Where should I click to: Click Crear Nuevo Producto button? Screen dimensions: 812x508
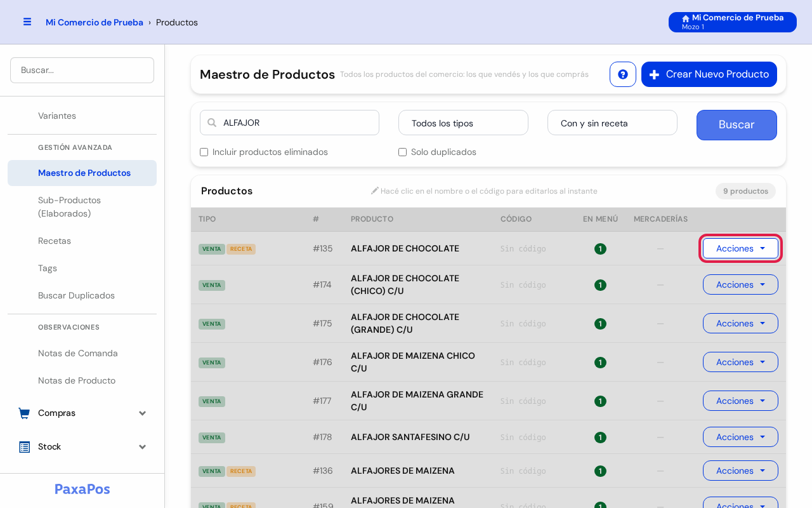tap(709, 74)
